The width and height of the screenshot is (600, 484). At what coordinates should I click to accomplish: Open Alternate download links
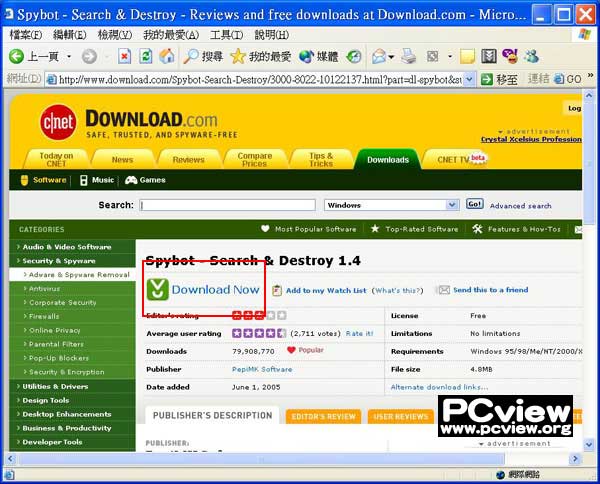[x=439, y=387]
